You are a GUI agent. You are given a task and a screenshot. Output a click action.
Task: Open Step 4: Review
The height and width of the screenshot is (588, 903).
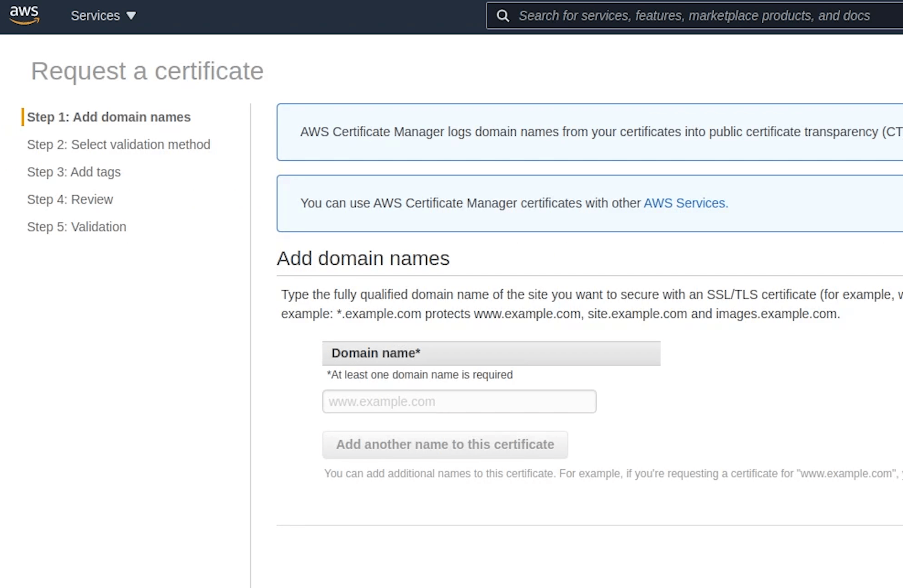coord(69,199)
